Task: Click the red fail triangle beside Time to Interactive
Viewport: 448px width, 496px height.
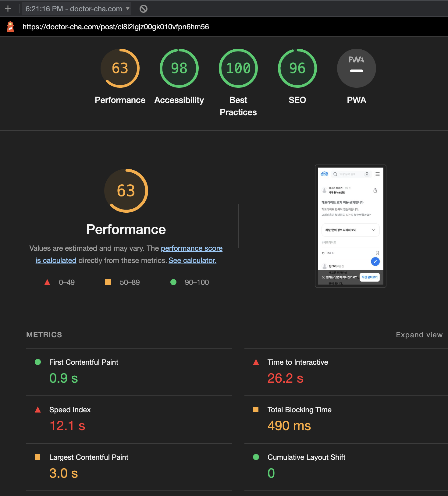Action: click(x=256, y=362)
